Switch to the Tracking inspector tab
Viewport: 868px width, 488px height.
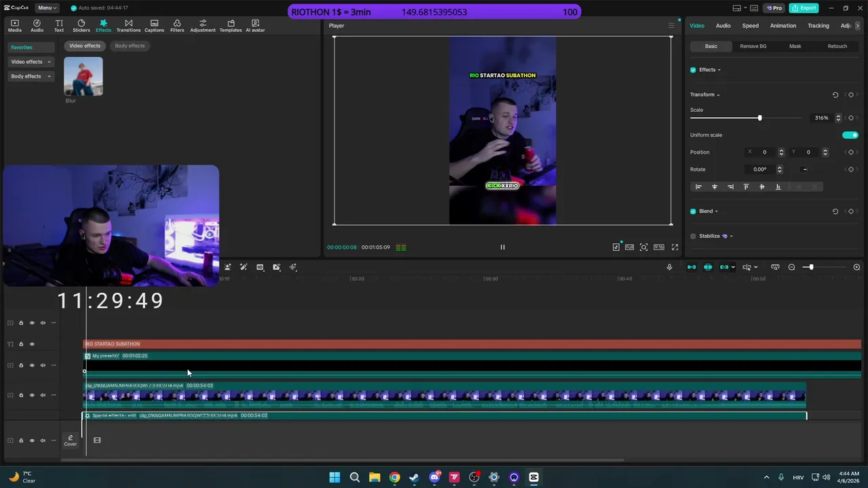[x=818, y=26]
